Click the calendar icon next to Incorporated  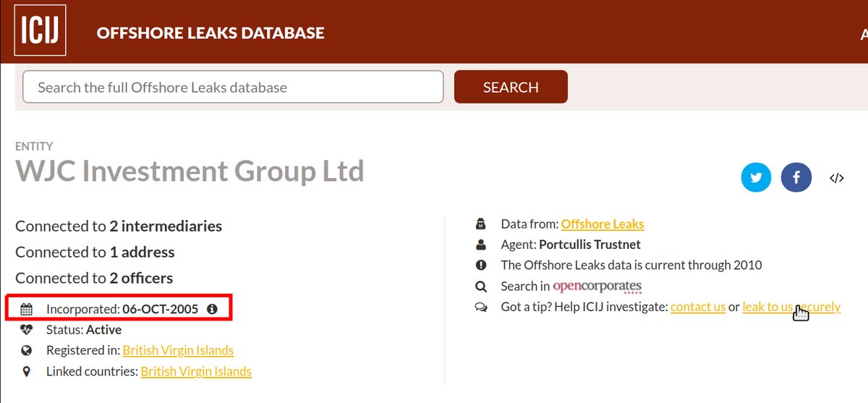(27, 309)
